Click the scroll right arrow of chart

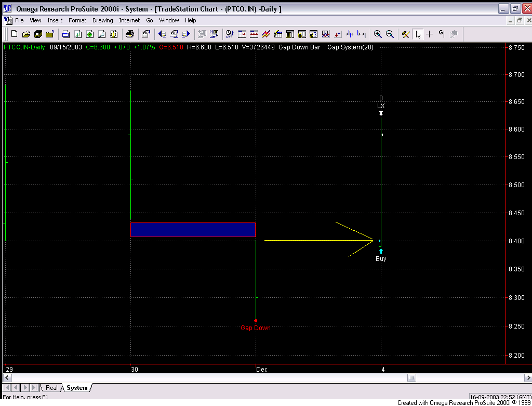pyautogui.click(x=527, y=378)
